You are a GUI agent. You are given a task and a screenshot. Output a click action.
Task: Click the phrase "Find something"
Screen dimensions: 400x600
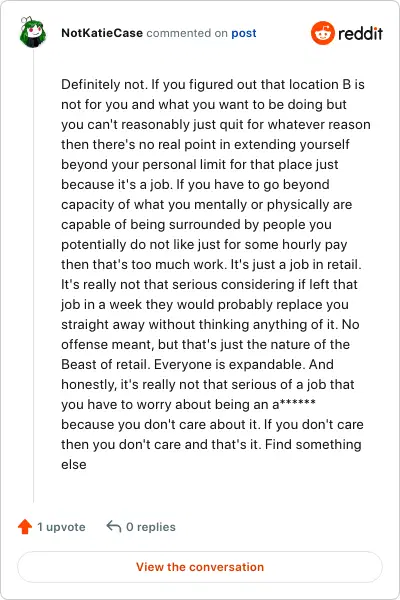pyautogui.click(x=313, y=444)
